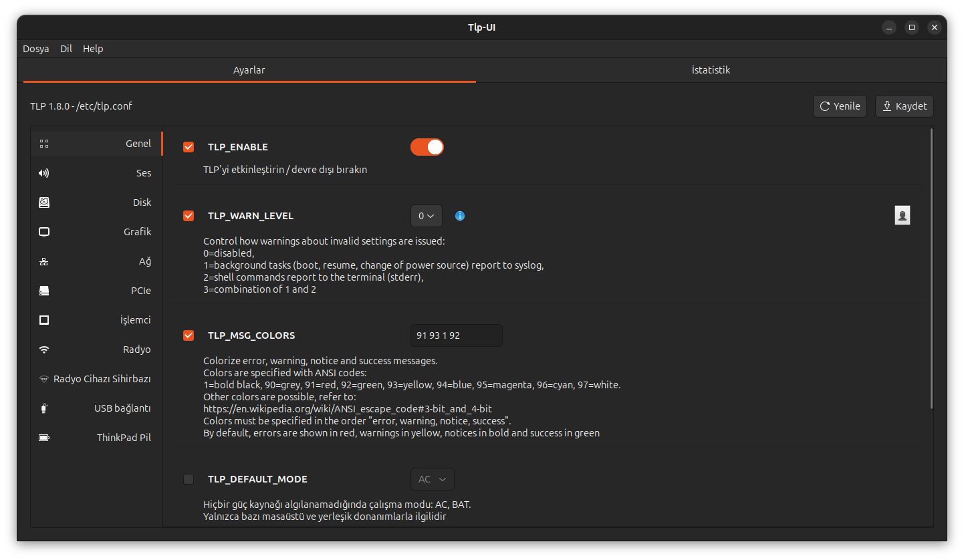Click the Yenile reload button

(840, 106)
